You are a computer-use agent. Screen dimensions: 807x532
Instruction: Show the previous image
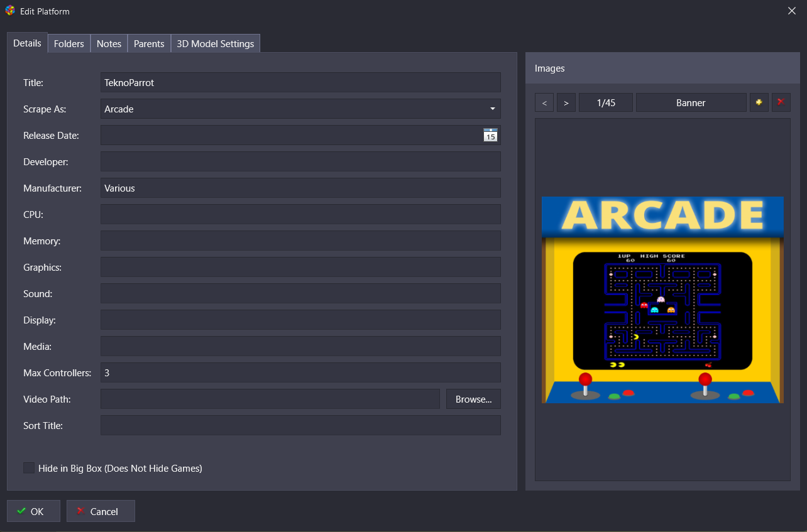tap(544, 102)
